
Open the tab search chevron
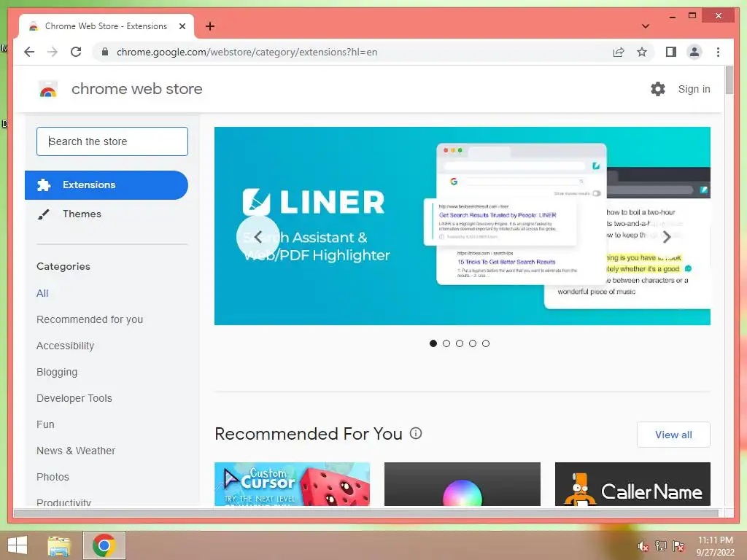coord(646,26)
